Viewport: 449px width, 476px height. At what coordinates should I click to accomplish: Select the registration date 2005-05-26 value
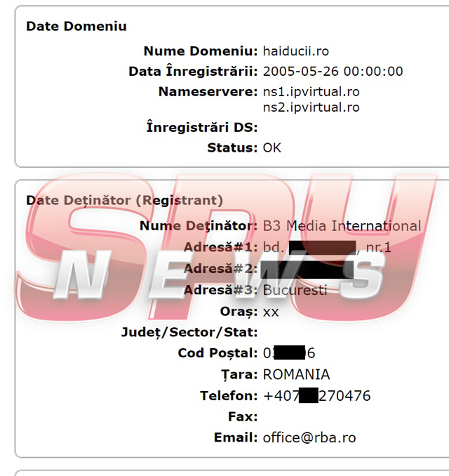point(333,72)
